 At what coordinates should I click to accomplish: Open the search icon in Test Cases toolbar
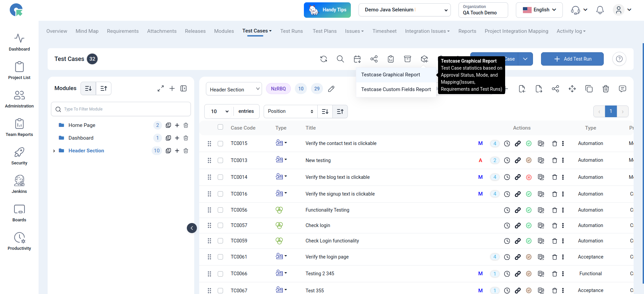(340, 59)
